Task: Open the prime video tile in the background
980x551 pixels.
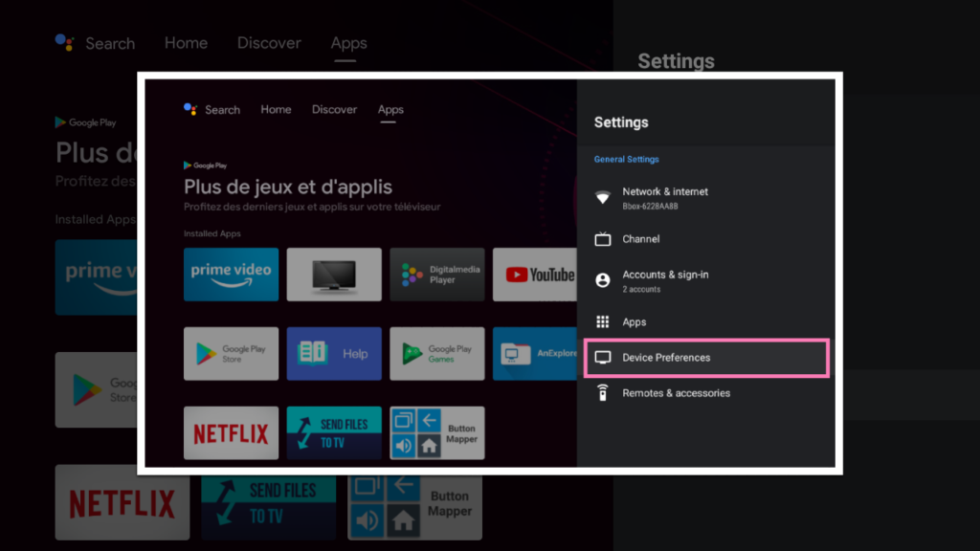Action: pyautogui.click(x=97, y=277)
